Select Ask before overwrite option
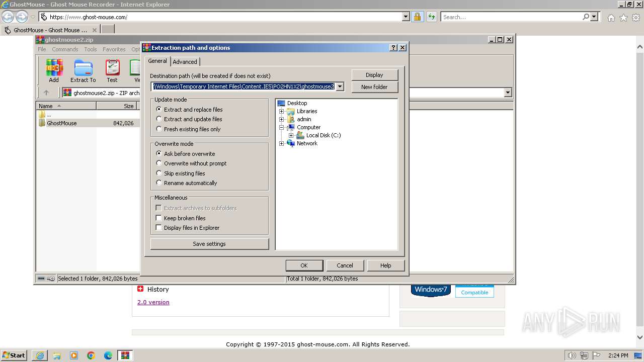Image resolution: width=644 pixels, height=362 pixels. pyautogui.click(x=186, y=154)
